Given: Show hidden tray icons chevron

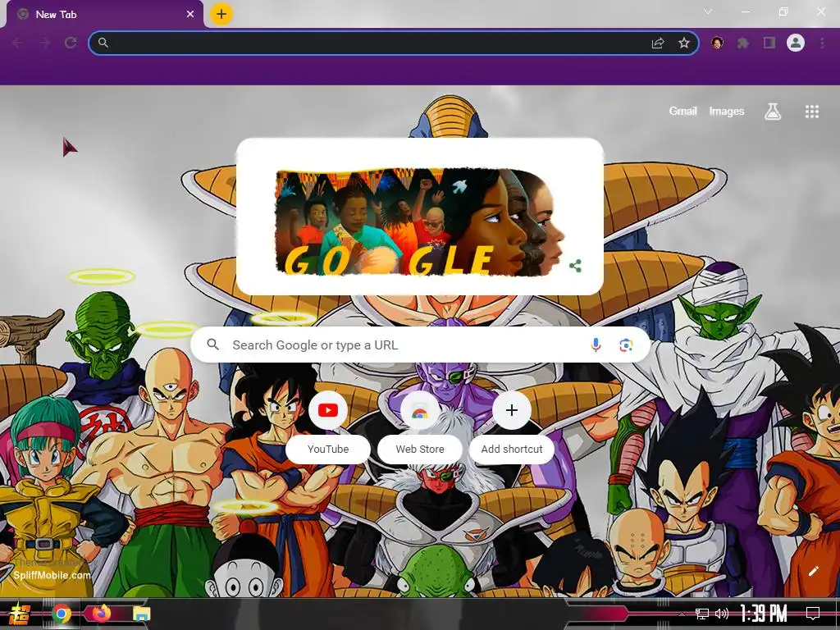Looking at the screenshot, I should 682,614.
